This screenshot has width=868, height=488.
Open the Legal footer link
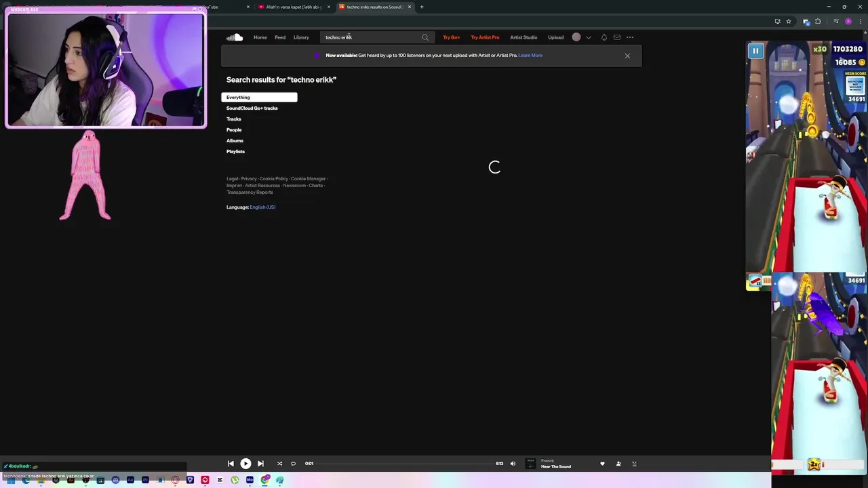tap(232, 179)
